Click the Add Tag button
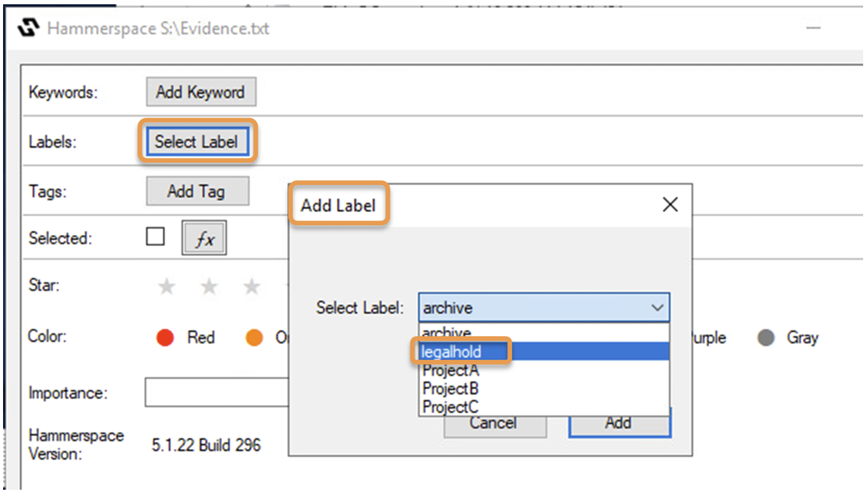Screen dimensions: 868x494 (x=197, y=191)
